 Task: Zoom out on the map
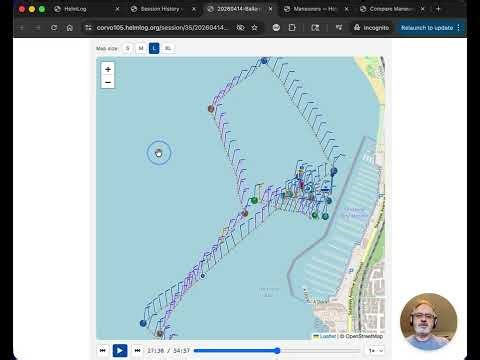(x=108, y=82)
